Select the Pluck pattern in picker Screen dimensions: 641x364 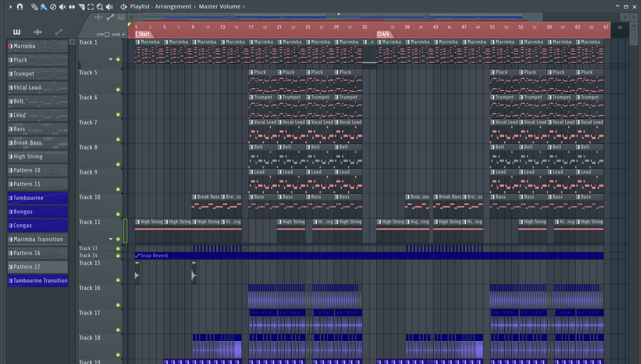point(38,60)
